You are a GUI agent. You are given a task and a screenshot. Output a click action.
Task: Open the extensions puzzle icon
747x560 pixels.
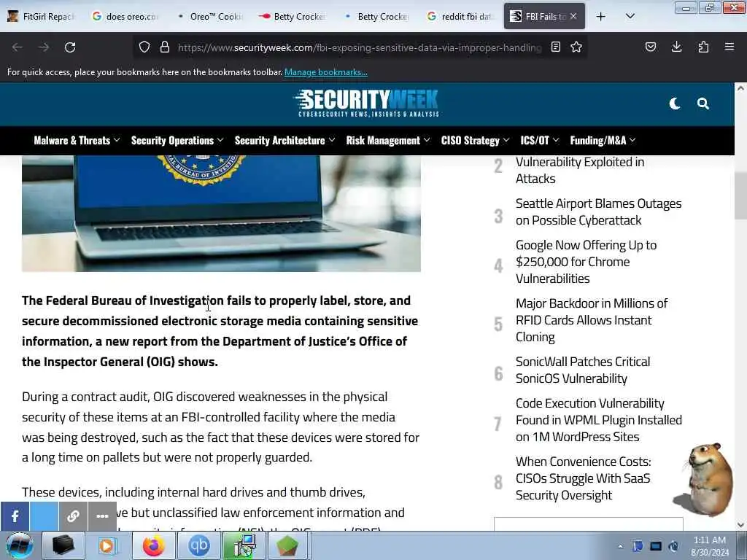point(703,47)
